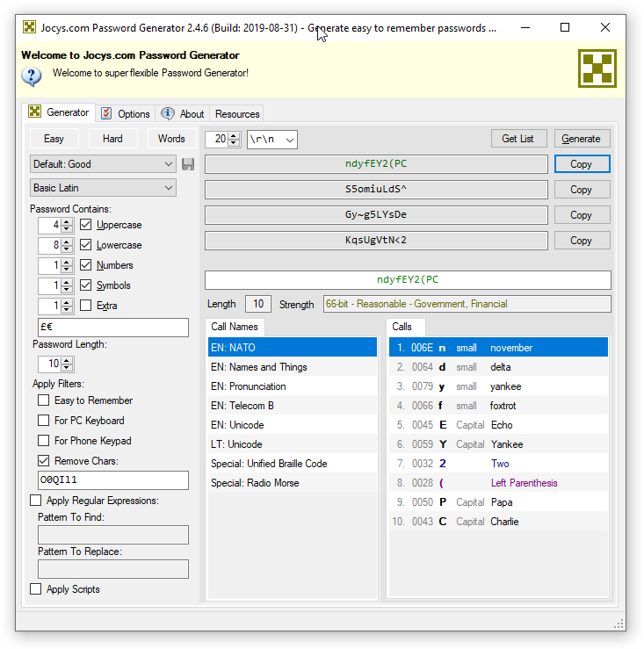Click the Pattern To Replace input field
This screenshot has height=649, width=644.
[x=113, y=569]
